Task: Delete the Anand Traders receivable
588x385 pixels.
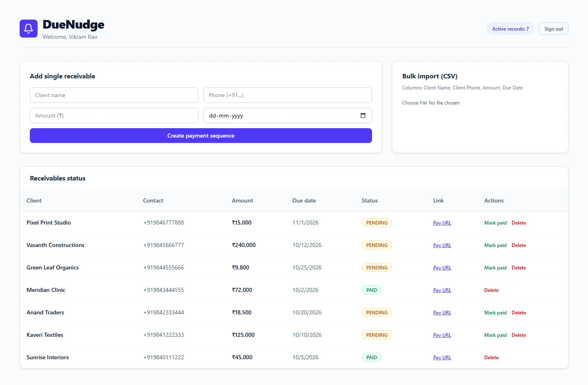Action: [519, 313]
